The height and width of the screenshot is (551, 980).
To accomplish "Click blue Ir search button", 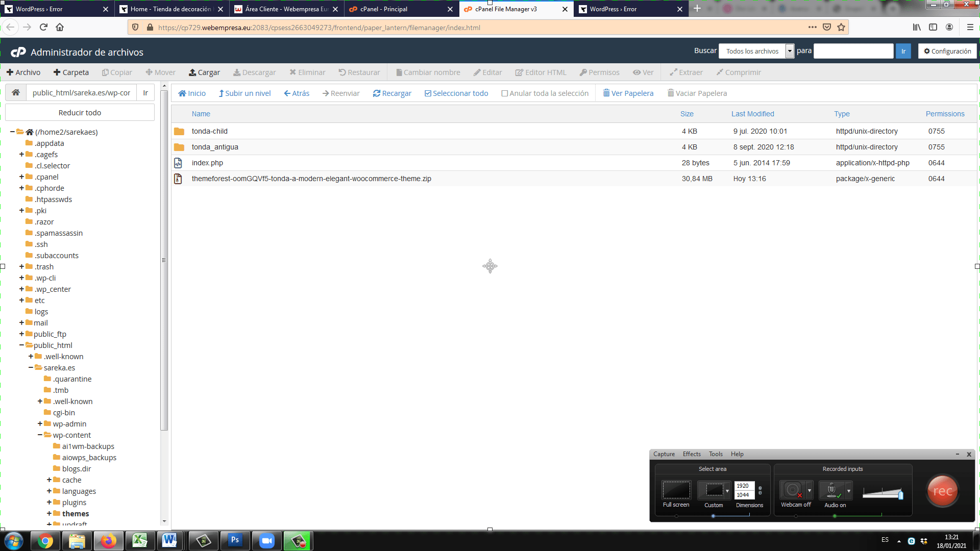I will (x=903, y=51).
